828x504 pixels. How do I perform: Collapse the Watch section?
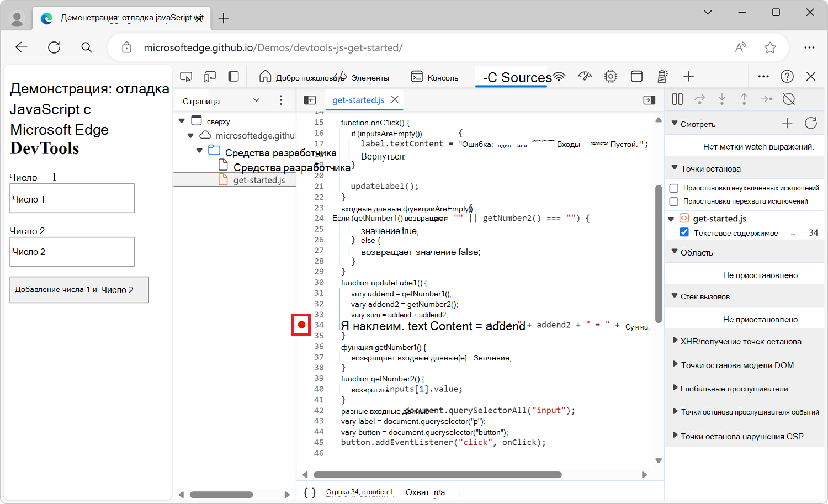point(675,123)
